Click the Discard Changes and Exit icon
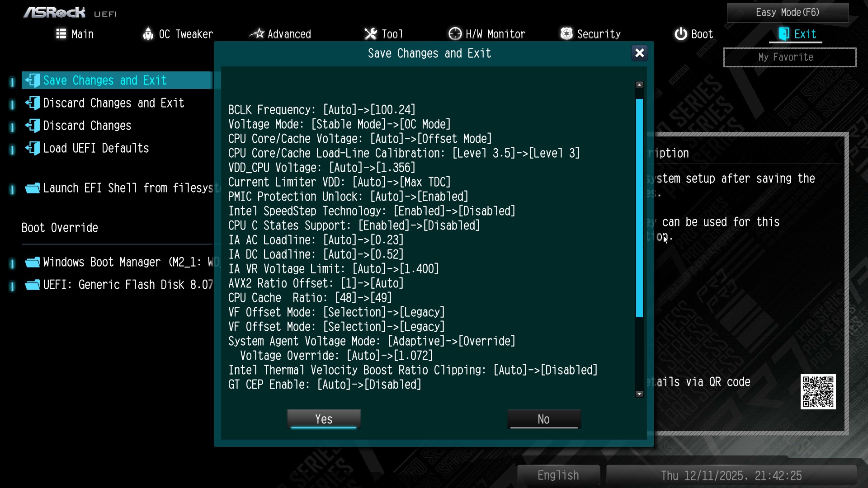868x488 pixels. (x=33, y=103)
